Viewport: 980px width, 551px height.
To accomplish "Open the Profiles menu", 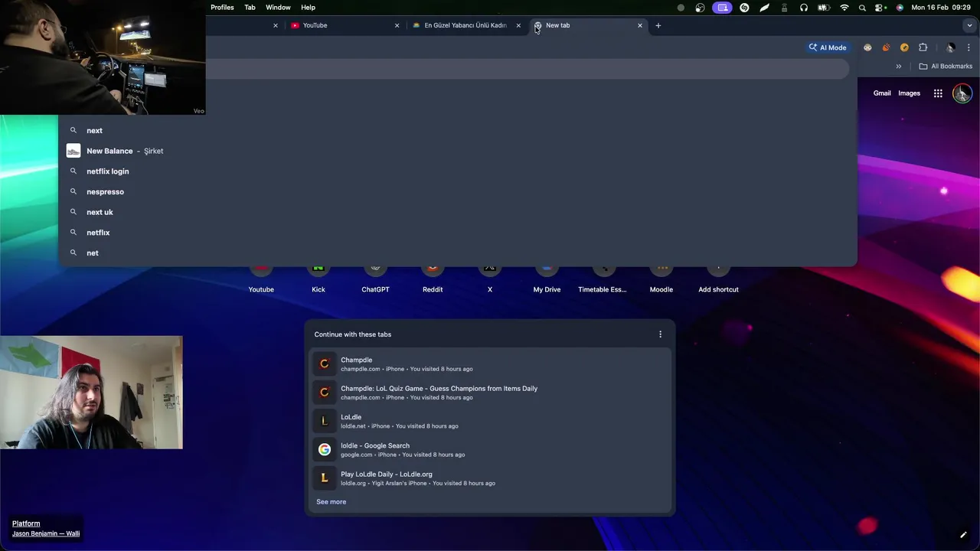I will point(222,7).
